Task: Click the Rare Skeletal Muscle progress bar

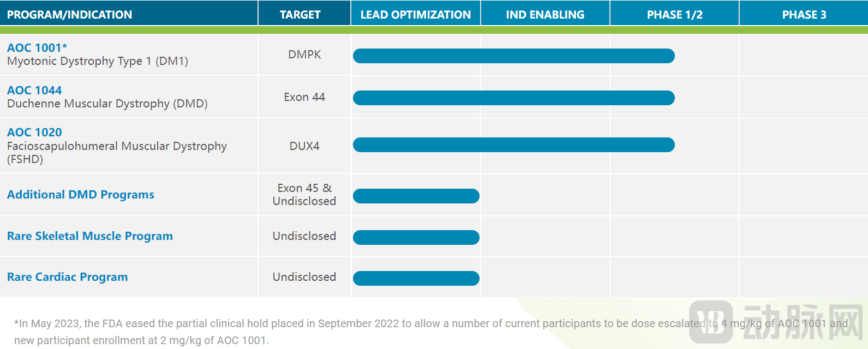Action: pos(416,237)
